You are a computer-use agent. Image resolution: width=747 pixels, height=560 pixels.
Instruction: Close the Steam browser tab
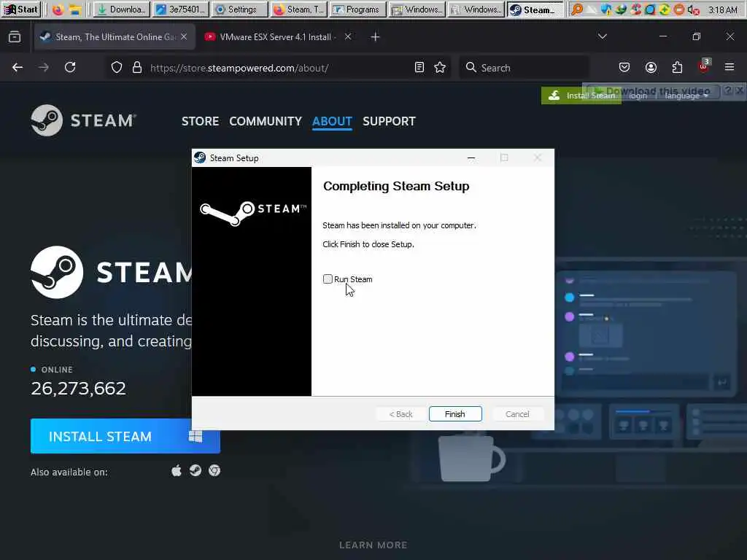tap(184, 36)
